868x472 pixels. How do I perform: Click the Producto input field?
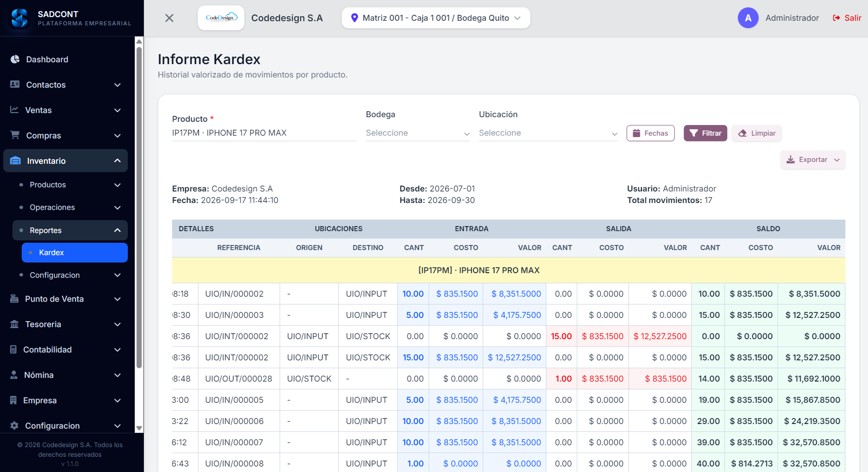click(x=264, y=133)
